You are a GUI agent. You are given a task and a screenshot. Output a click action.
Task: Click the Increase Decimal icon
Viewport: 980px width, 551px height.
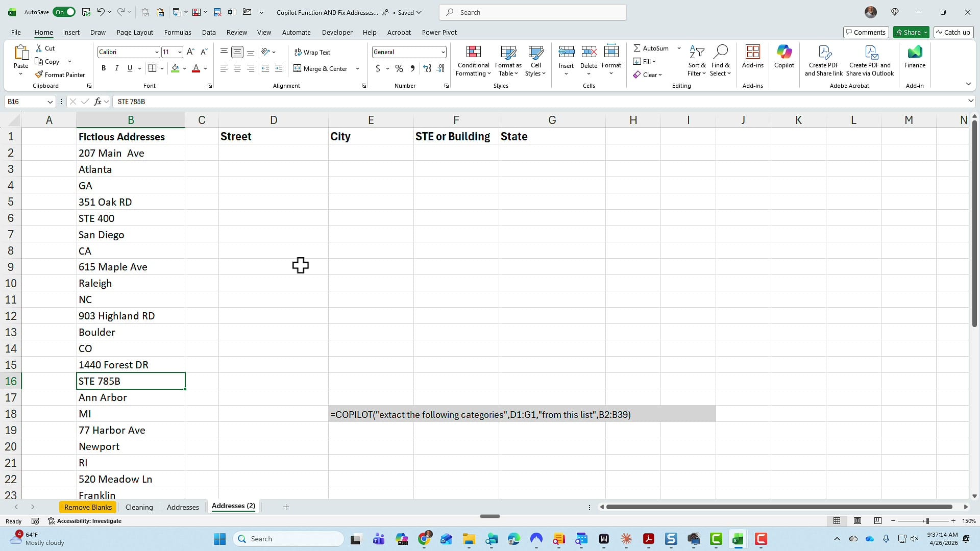(427, 68)
